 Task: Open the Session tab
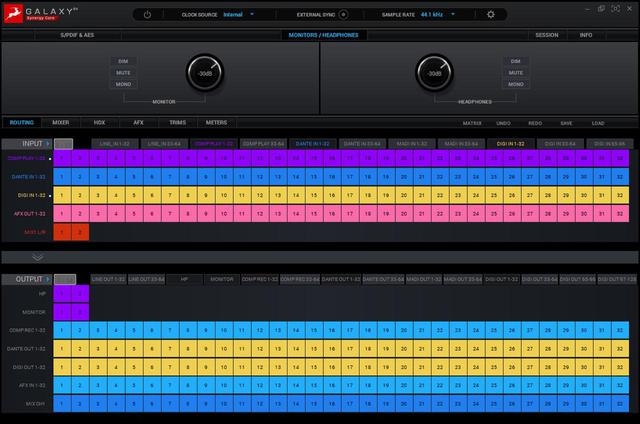547,35
